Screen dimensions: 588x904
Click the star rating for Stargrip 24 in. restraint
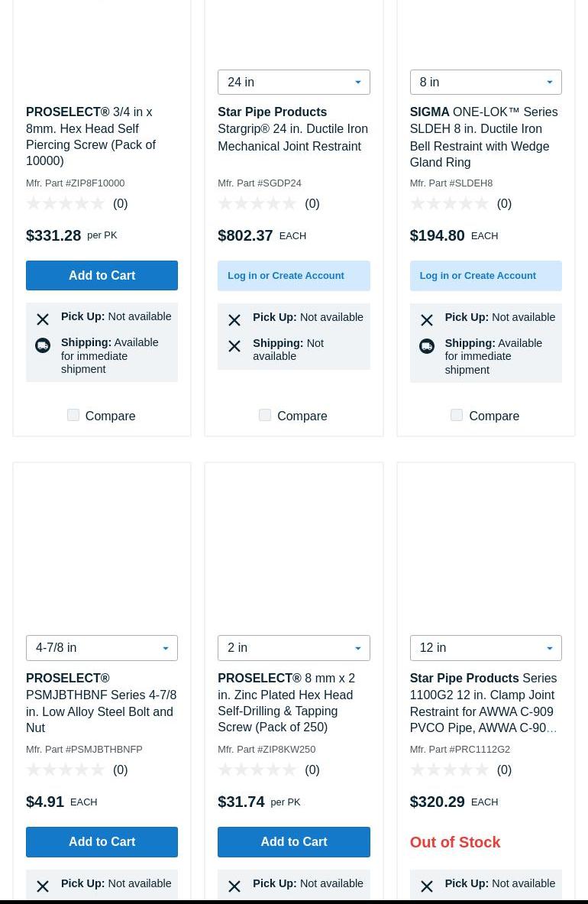click(257, 204)
